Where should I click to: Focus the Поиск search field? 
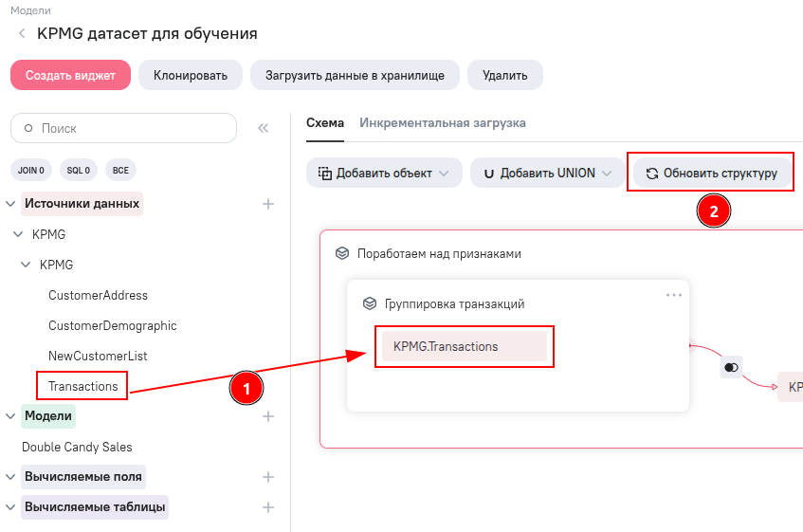click(x=124, y=128)
